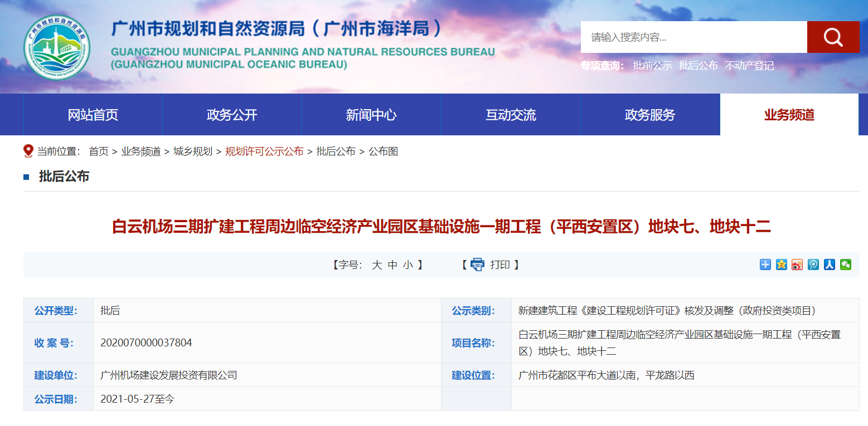Viewport: 868px width, 426px height.
Task: Go to 批后公布 in the breadcrumb
Action: pyautogui.click(x=336, y=151)
